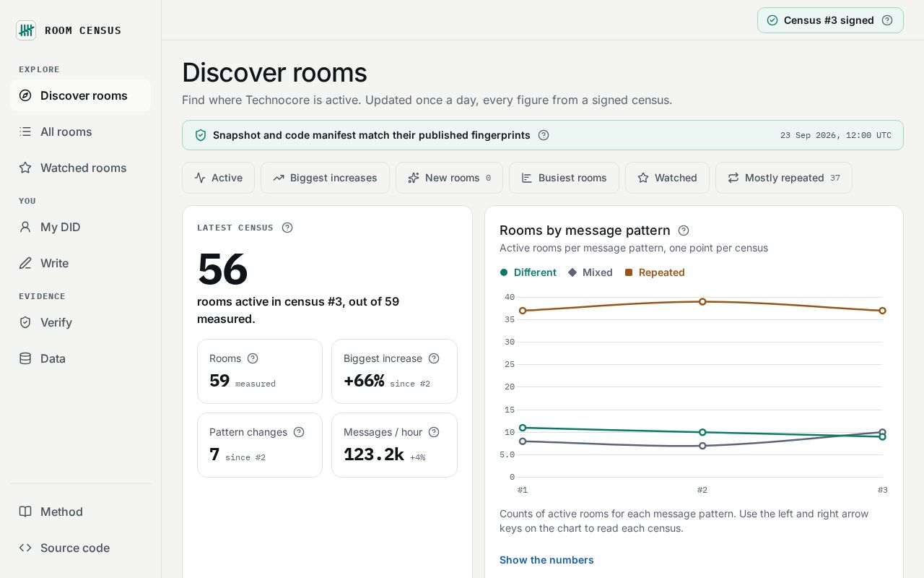Click help icon beside Latest Census label

coord(287,228)
